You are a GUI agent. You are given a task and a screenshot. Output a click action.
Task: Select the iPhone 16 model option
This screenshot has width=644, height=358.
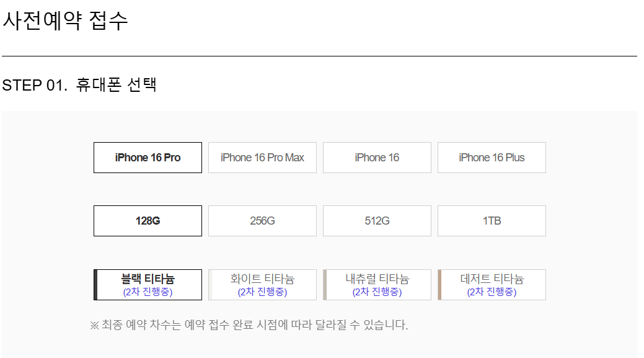[x=377, y=158]
